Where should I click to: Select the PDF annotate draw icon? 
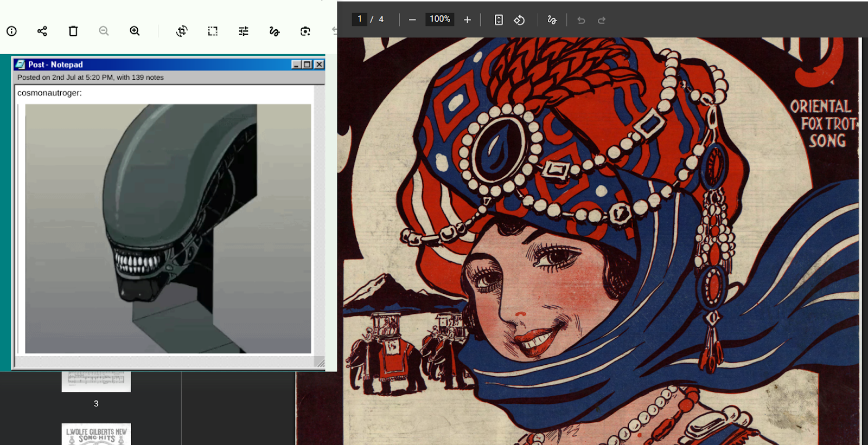pos(552,20)
